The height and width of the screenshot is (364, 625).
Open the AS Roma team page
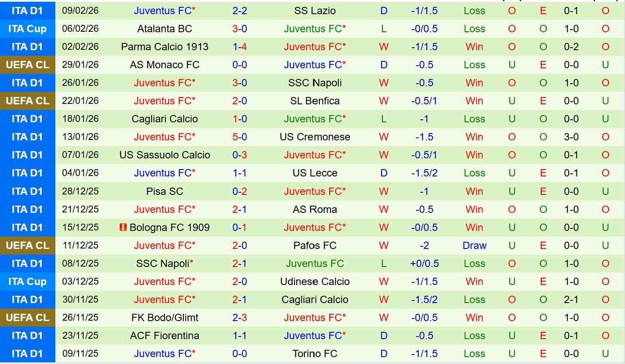pos(315,209)
